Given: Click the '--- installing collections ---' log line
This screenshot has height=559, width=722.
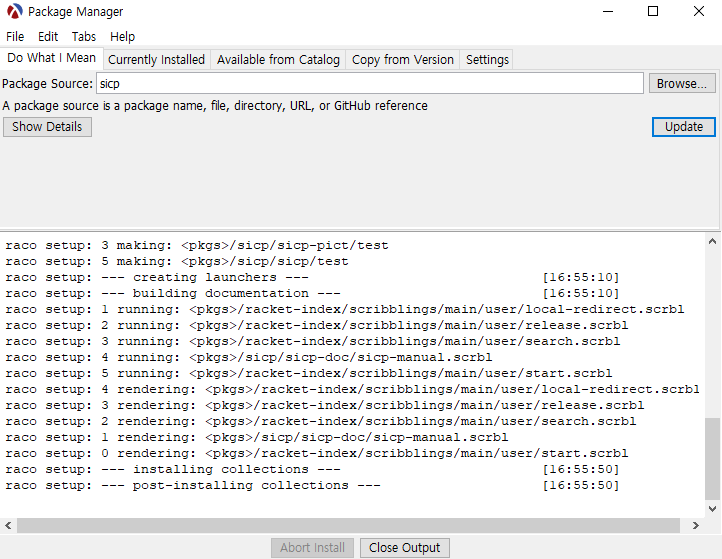Looking at the screenshot, I should [x=312, y=469].
